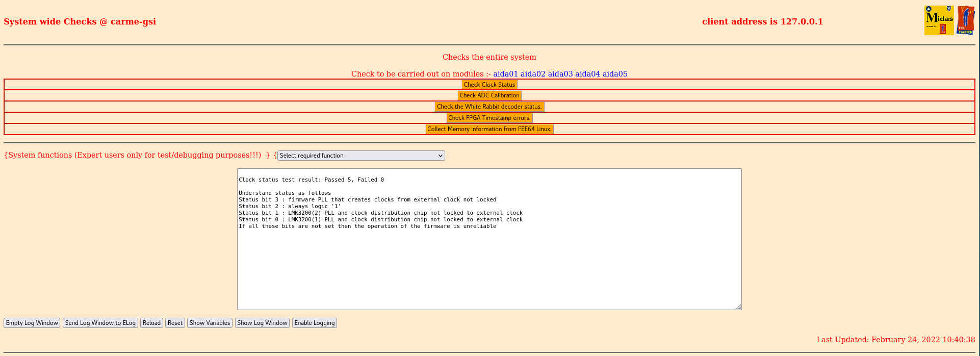Go to the aida04 module link

(587, 74)
